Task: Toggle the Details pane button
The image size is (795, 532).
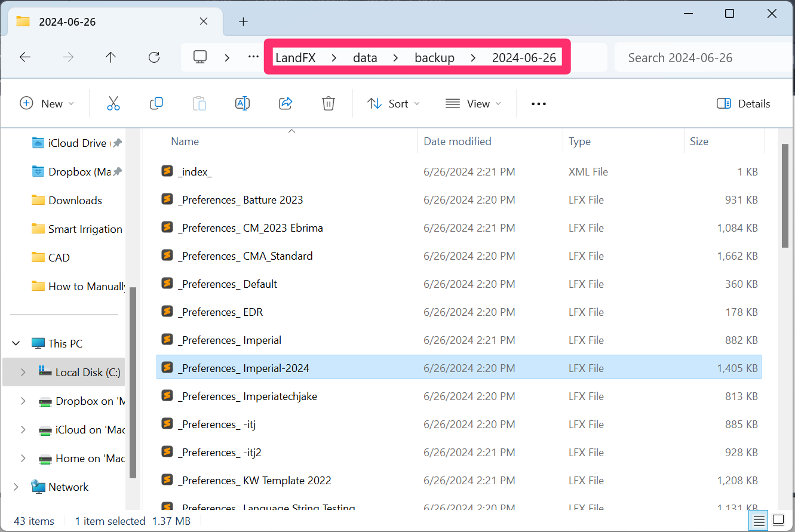Action: (743, 104)
